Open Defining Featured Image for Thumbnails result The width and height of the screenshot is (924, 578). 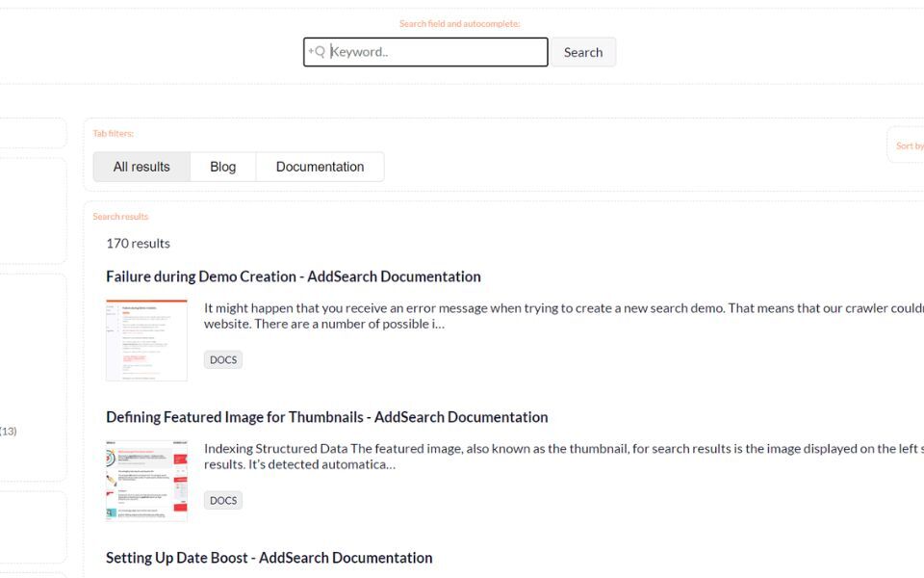pos(327,417)
